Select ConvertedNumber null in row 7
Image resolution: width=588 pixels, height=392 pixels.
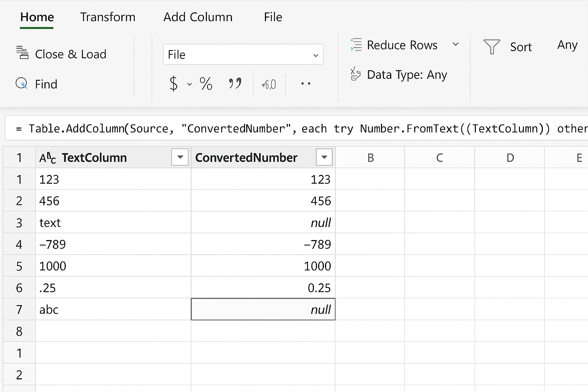[x=263, y=309]
